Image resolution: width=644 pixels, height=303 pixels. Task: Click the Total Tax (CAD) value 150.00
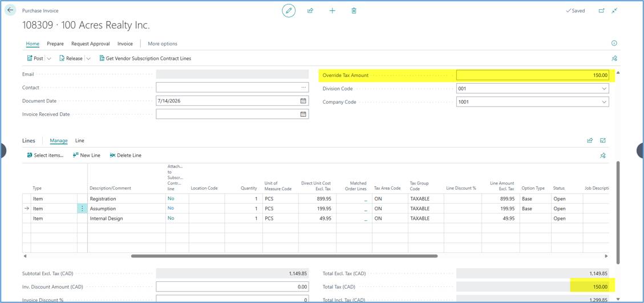pyautogui.click(x=600, y=287)
